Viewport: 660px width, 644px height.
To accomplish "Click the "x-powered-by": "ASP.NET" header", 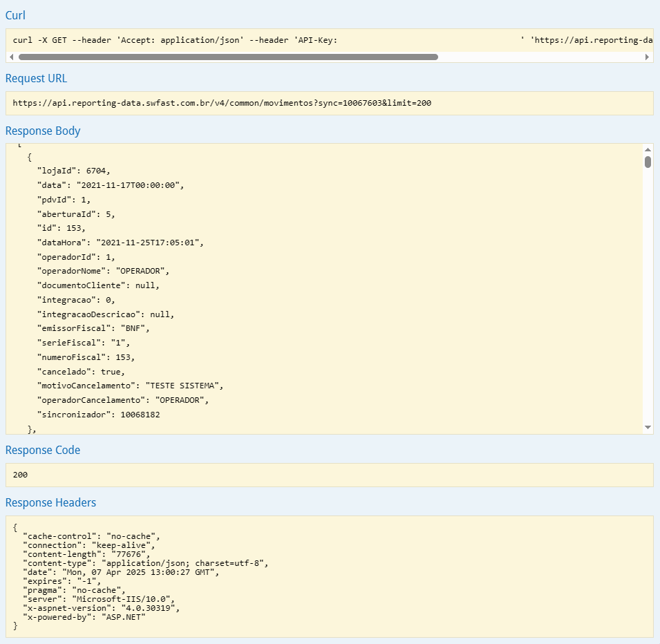I will (84, 617).
